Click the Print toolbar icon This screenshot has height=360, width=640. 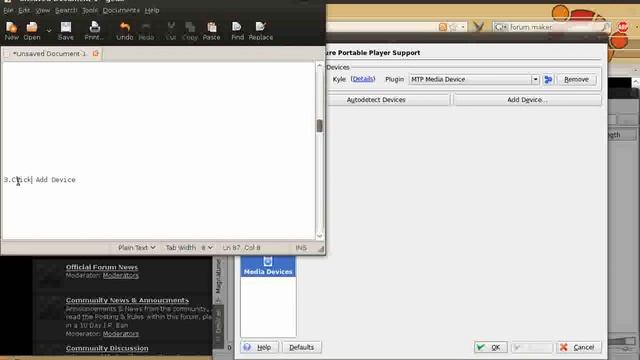94,31
